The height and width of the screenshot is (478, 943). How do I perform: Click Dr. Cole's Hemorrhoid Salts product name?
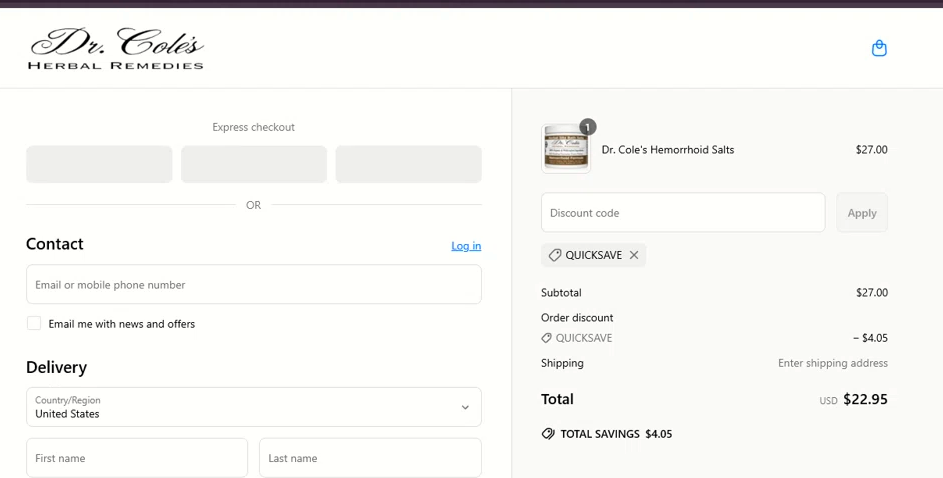pyautogui.click(x=668, y=150)
